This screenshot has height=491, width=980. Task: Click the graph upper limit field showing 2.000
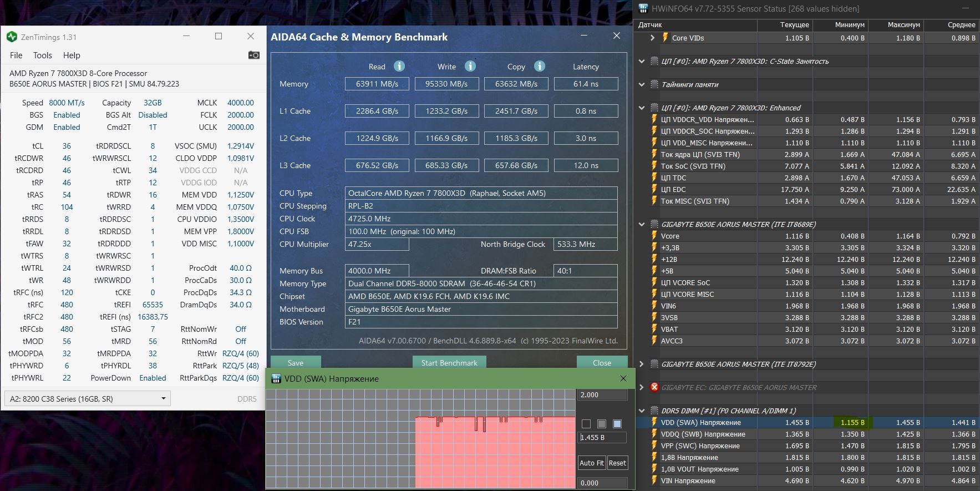[x=602, y=395]
